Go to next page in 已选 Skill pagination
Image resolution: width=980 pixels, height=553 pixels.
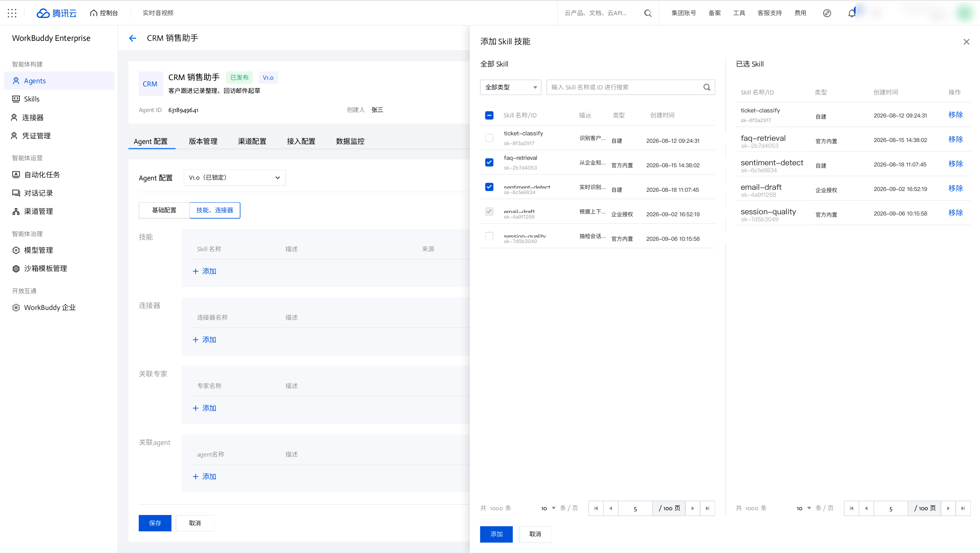(948, 508)
